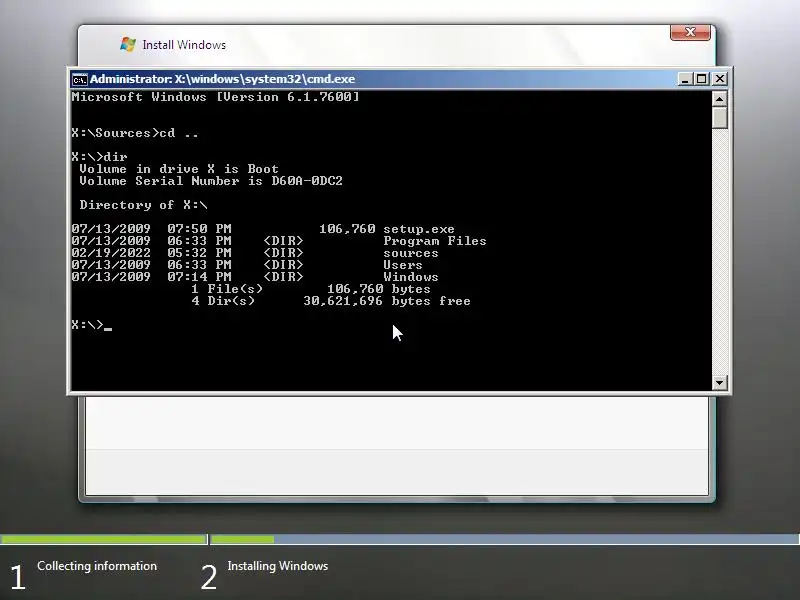800x600 pixels.
Task: Click the 'Volume Serial Number is D60A-0DC2' line
Action: pyautogui.click(x=211, y=181)
